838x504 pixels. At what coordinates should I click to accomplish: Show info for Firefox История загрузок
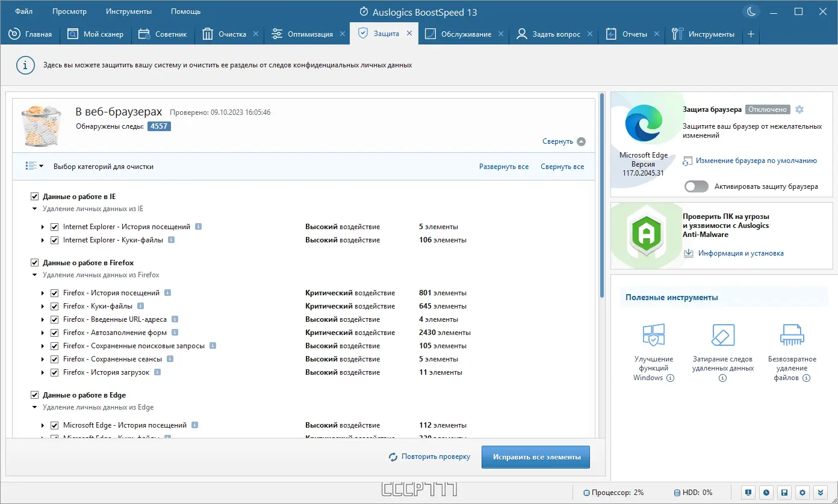click(158, 372)
